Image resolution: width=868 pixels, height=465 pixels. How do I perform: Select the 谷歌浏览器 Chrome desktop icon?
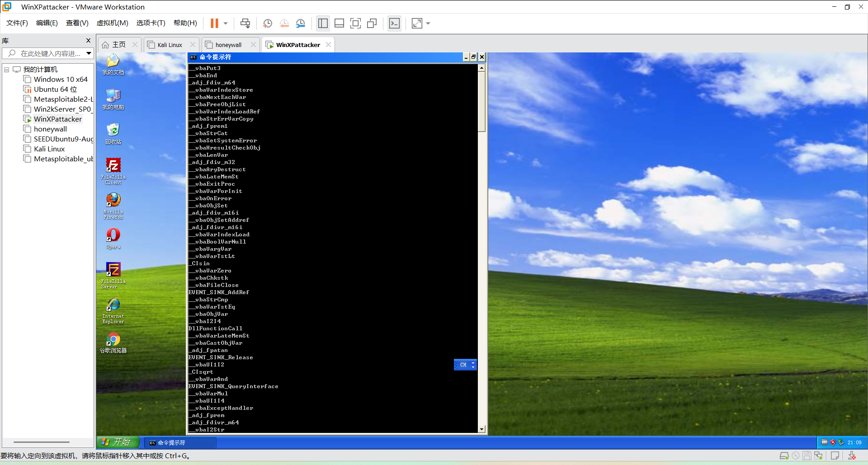tap(113, 343)
